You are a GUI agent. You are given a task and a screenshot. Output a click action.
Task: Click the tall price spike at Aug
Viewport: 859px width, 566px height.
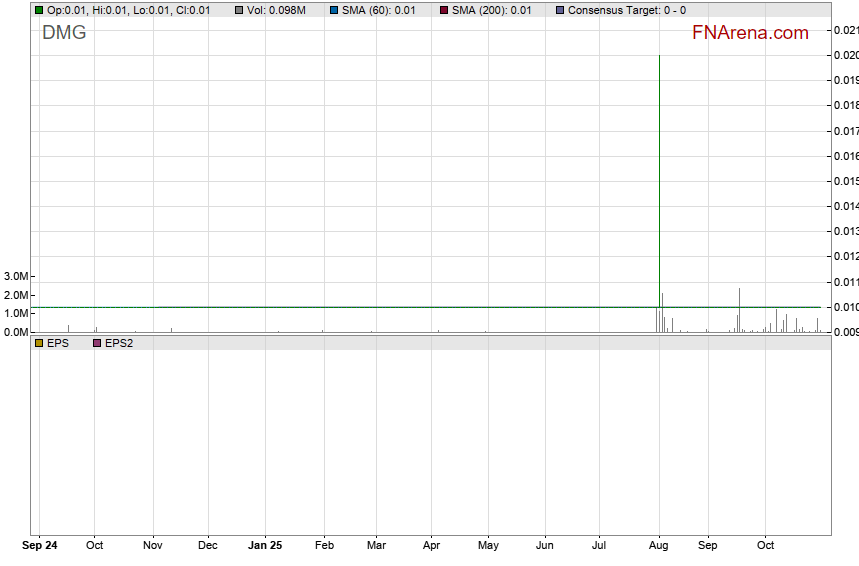659,150
